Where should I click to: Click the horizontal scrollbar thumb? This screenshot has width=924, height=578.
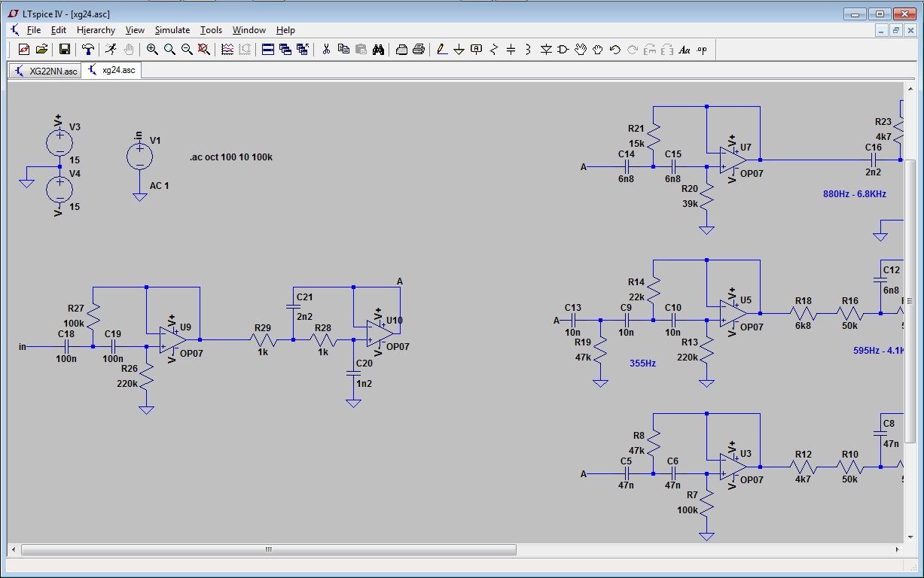coord(267,549)
